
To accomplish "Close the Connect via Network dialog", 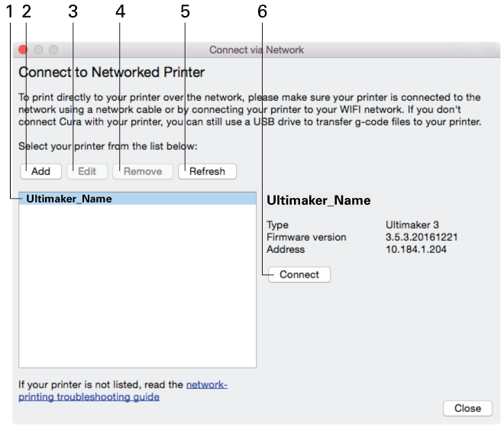I will [x=467, y=408].
